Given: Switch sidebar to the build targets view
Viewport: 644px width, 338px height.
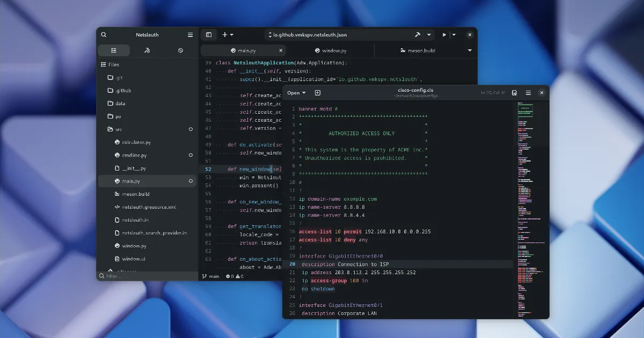Looking at the screenshot, I should coord(147,50).
